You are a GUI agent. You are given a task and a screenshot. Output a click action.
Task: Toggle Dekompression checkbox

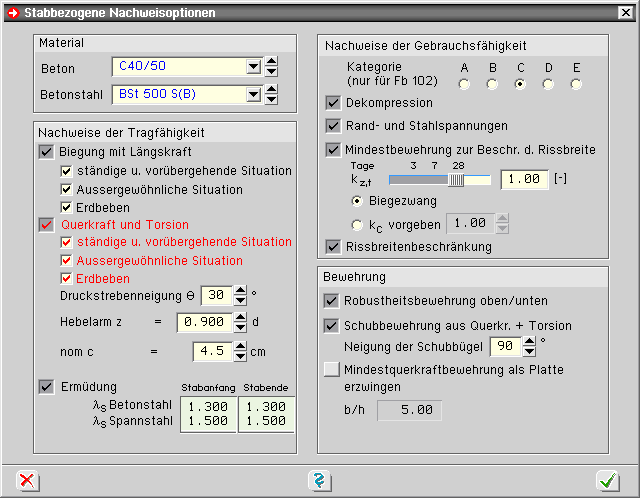(333, 103)
